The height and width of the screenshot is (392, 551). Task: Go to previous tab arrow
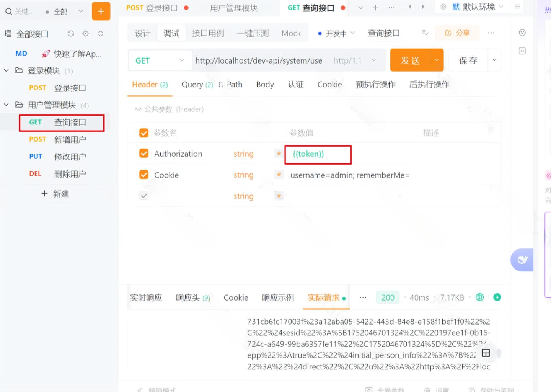click(x=410, y=7)
